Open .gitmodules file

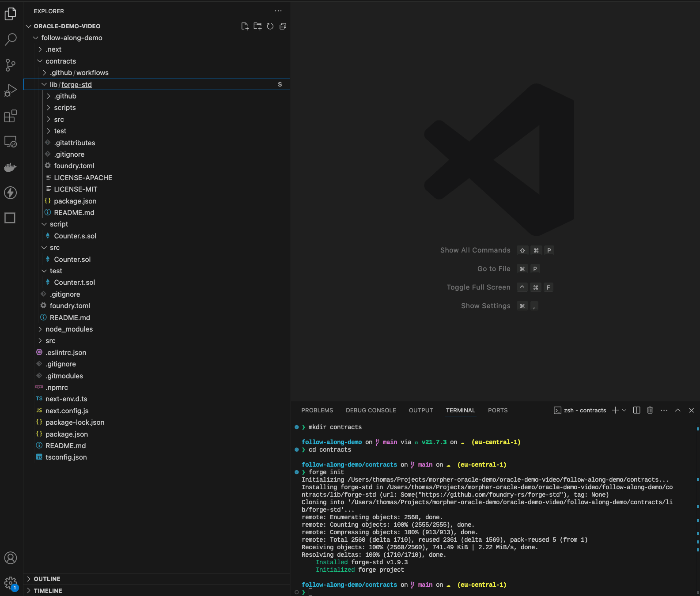point(157,376)
